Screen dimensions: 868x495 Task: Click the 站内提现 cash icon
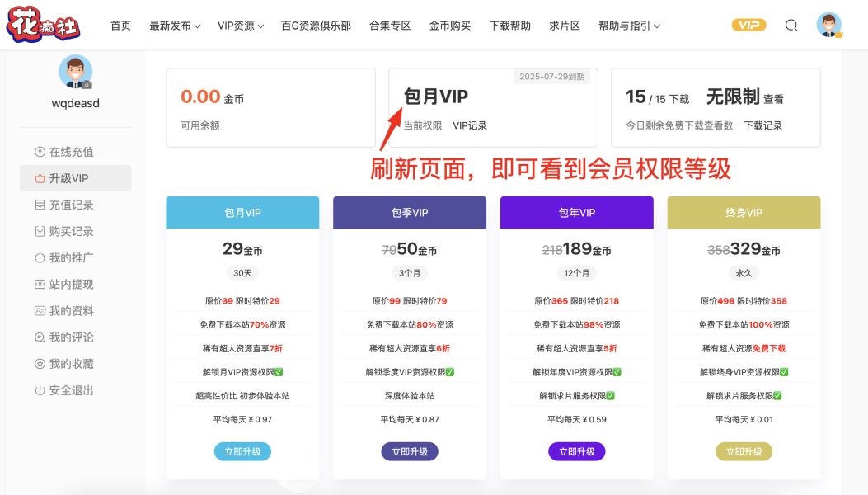(x=40, y=285)
